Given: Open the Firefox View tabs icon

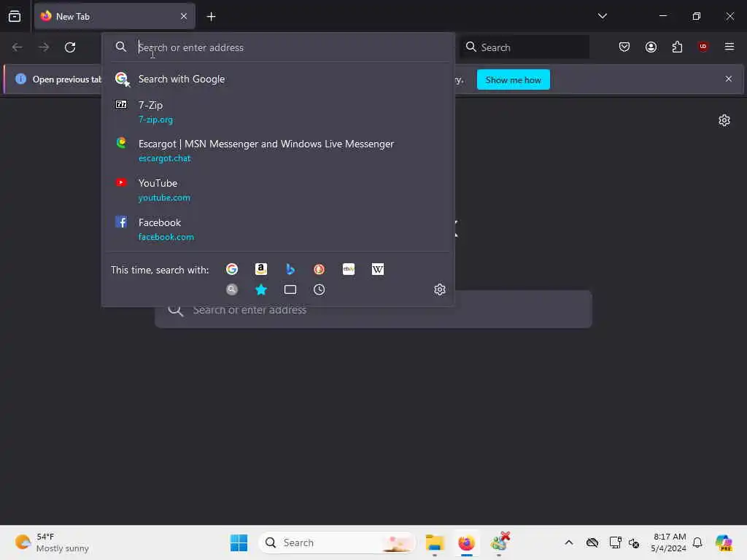Looking at the screenshot, I should (15, 16).
